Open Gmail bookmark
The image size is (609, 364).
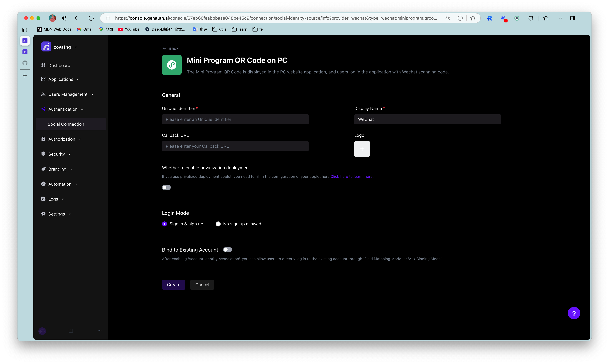pyautogui.click(x=85, y=29)
